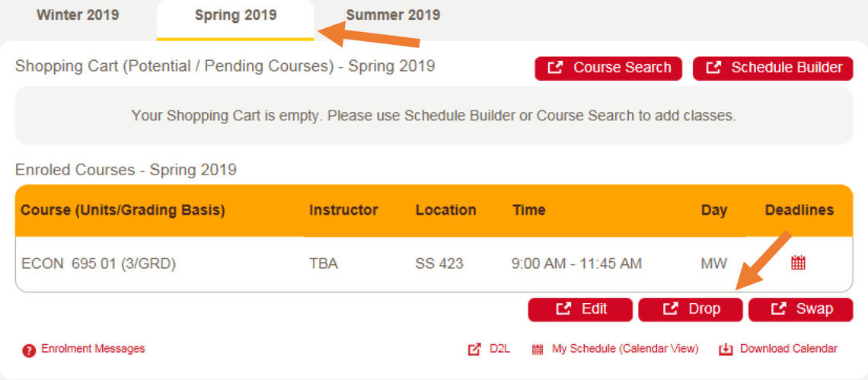Click the D2L external link icon
This screenshot has width=868, height=380.
click(x=474, y=350)
